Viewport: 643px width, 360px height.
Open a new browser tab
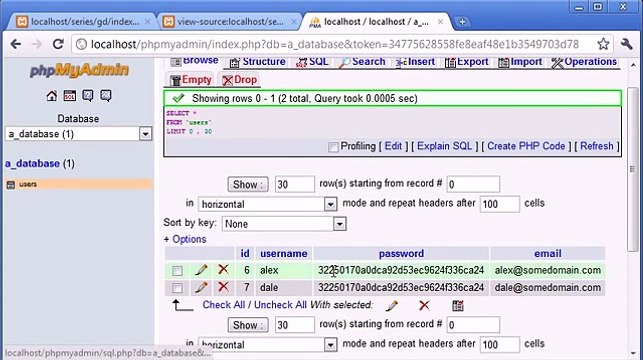[462, 22]
